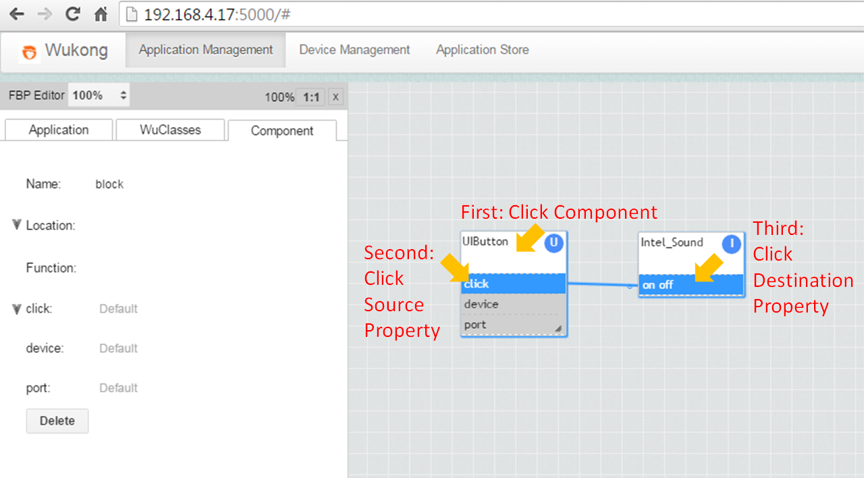
Task: Select the on off property of Intel_Sound
Action: (691, 285)
